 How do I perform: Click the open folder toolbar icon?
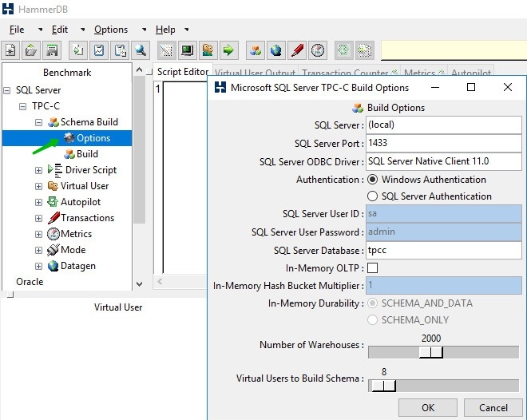click(31, 50)
